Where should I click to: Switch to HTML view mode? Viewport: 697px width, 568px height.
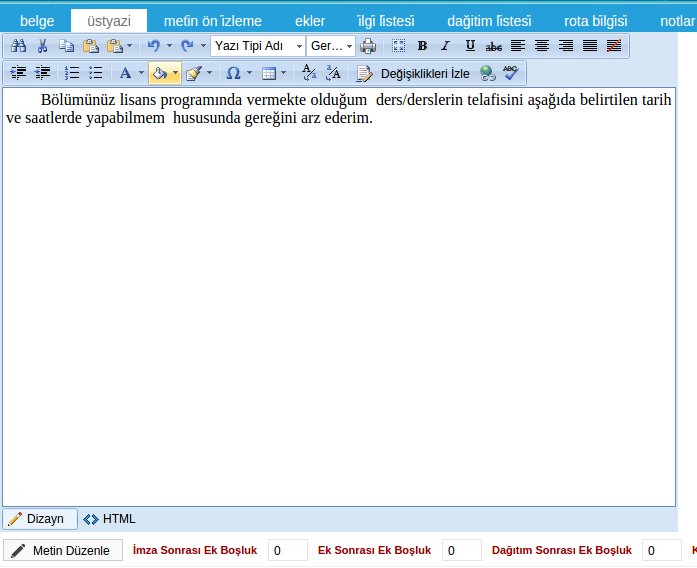click(x=110, y=519)
